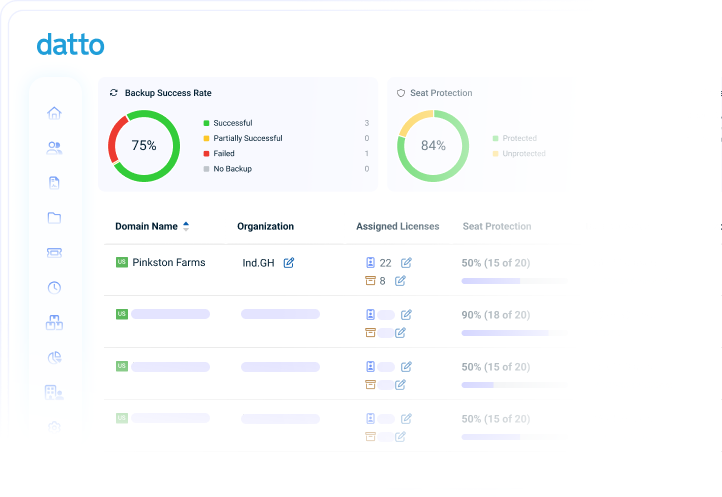Viewport: 722px width, 497px height.
Task: Click the US flag badge beside Pinkston Farms
Action: point(122,262)
